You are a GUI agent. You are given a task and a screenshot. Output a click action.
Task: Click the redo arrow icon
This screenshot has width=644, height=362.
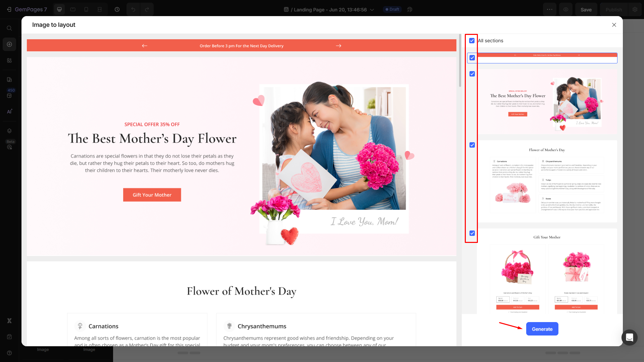click(x=147, y=9)
